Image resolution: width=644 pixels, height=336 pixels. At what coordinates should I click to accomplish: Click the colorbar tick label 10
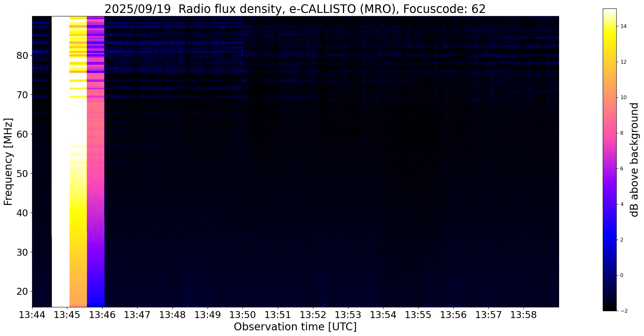point(623,98)
